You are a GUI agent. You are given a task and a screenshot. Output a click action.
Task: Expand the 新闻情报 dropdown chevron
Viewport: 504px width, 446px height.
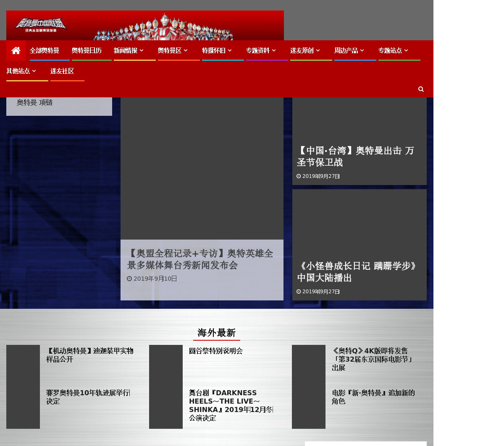(142, 50)
